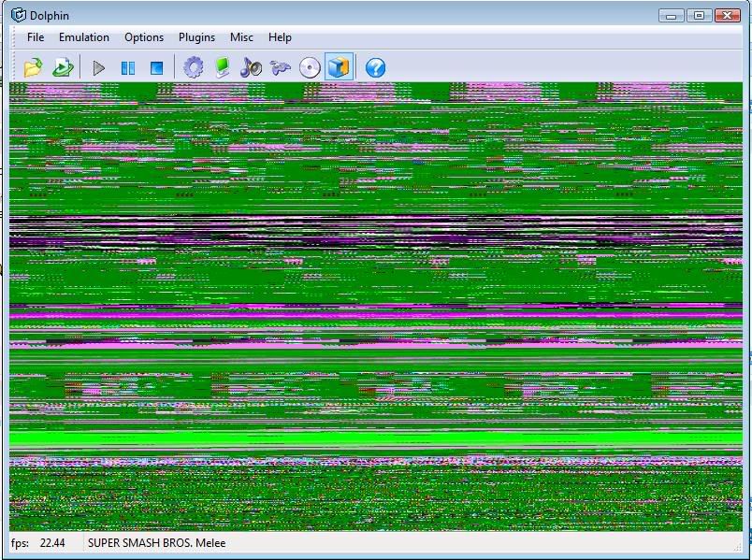752x560 pixels.
Task: Click the Refresh game list icon
Action: click(63, 67)
